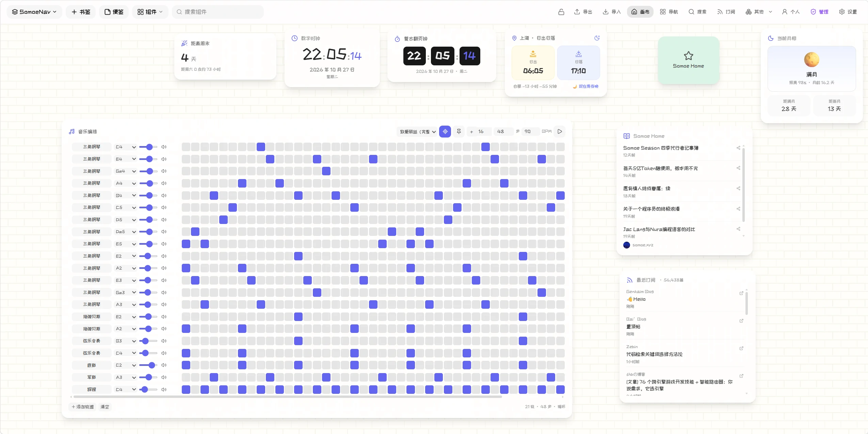Open the SomoeNav logo dropdown
This screenshot has height=434, width=868.
(x=34, y=12)
